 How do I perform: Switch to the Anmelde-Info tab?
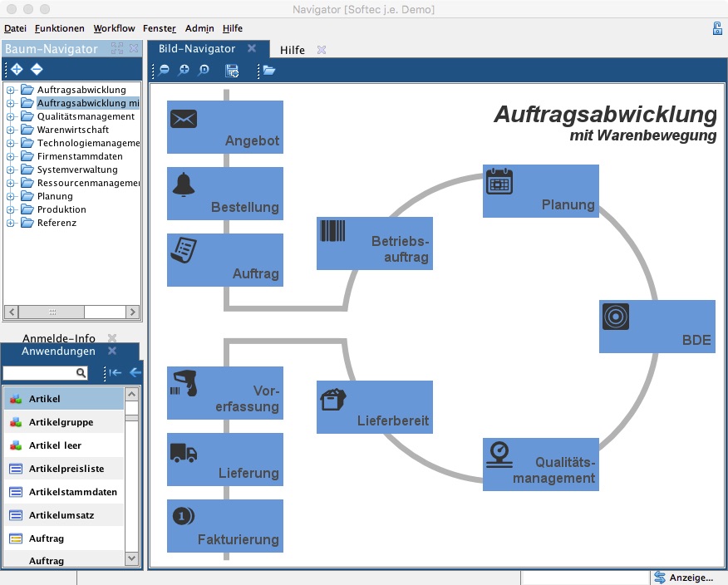tap(58, 338)
